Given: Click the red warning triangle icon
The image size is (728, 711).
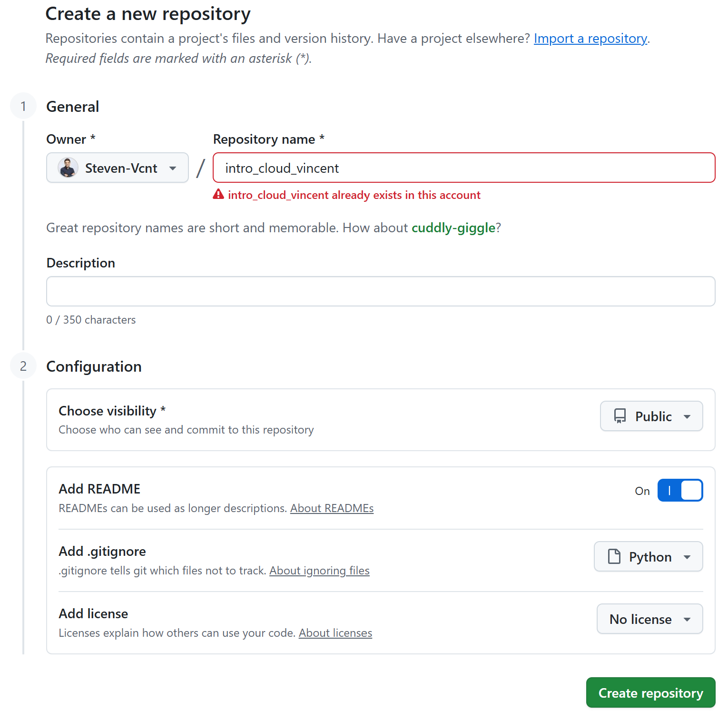Looking at the screenshot, I should tap(218, 194).
